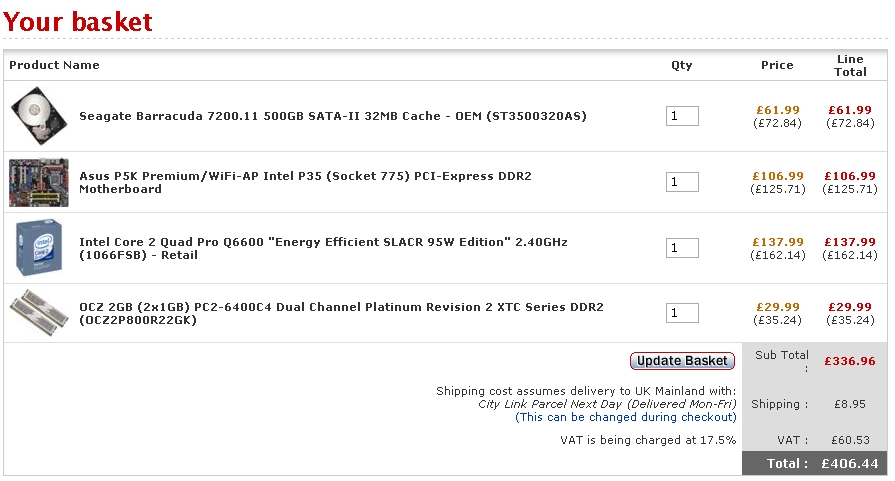
Task: Select the quantity field for Seagate Barracuda
Action: click(682, 116)
